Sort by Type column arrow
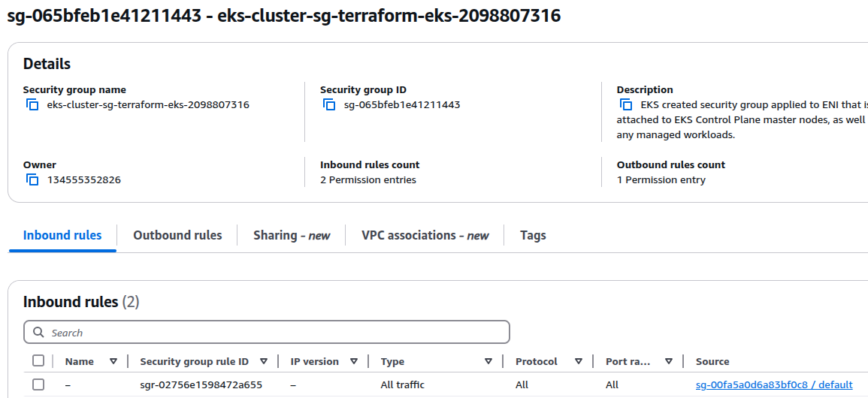 coord(488,361)
